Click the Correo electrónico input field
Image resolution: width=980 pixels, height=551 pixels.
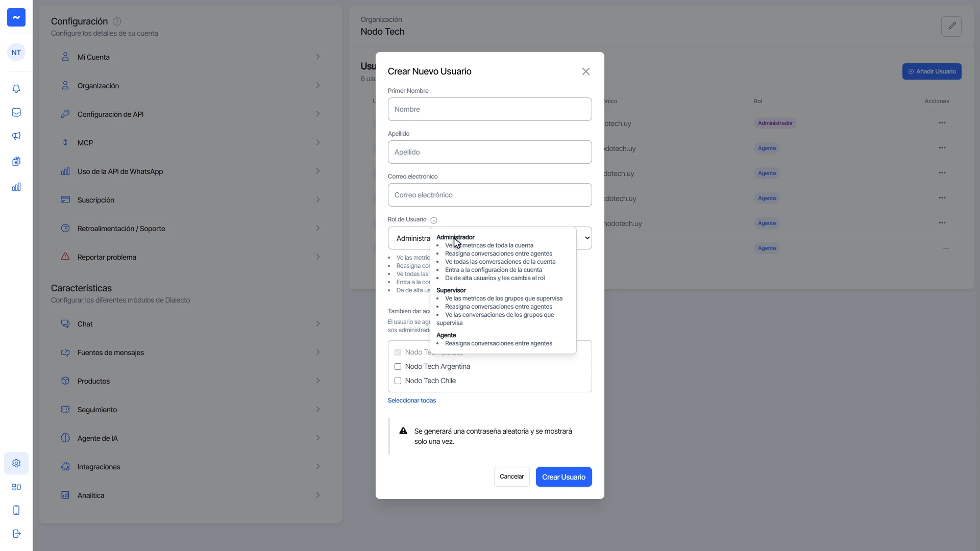coord(490,195)
